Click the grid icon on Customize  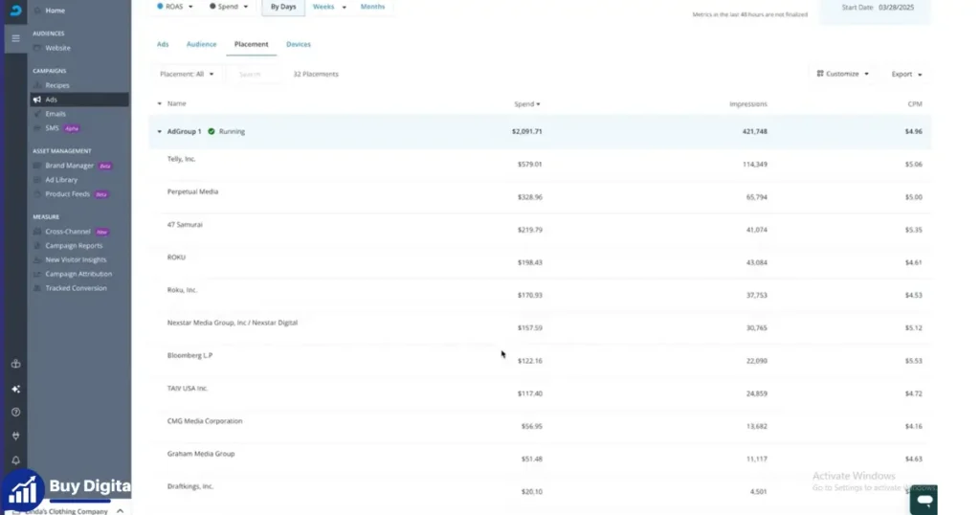(820, 73)
